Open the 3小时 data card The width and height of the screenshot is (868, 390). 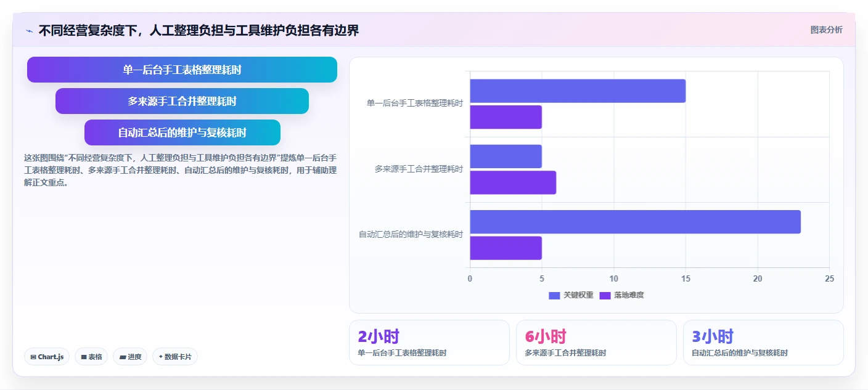763,343
